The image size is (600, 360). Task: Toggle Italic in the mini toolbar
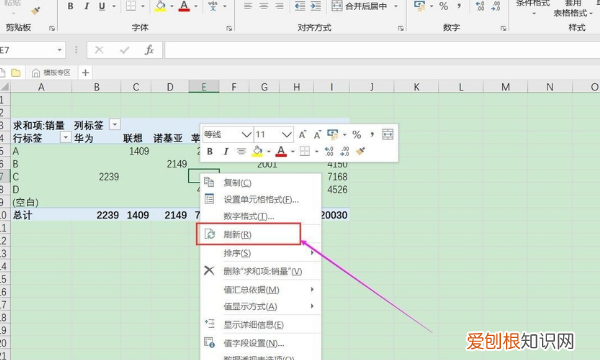(x=226, y=151)
